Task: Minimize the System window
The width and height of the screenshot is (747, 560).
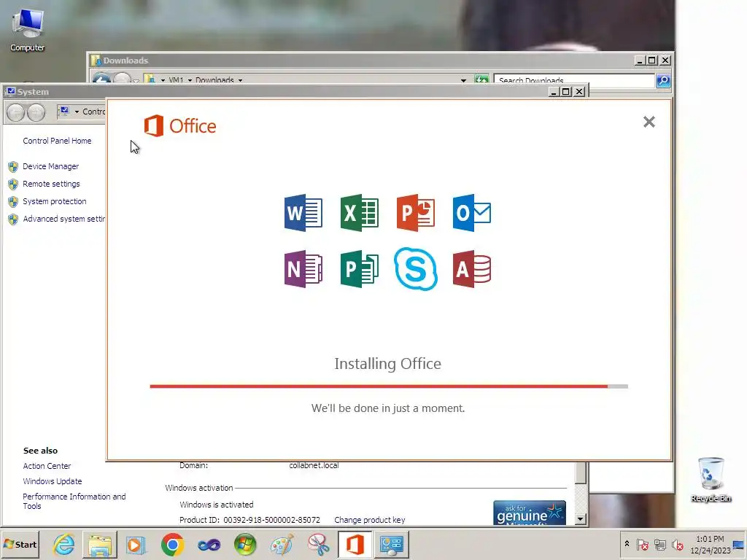Action: pyautogui.click(x=553, y=92)
